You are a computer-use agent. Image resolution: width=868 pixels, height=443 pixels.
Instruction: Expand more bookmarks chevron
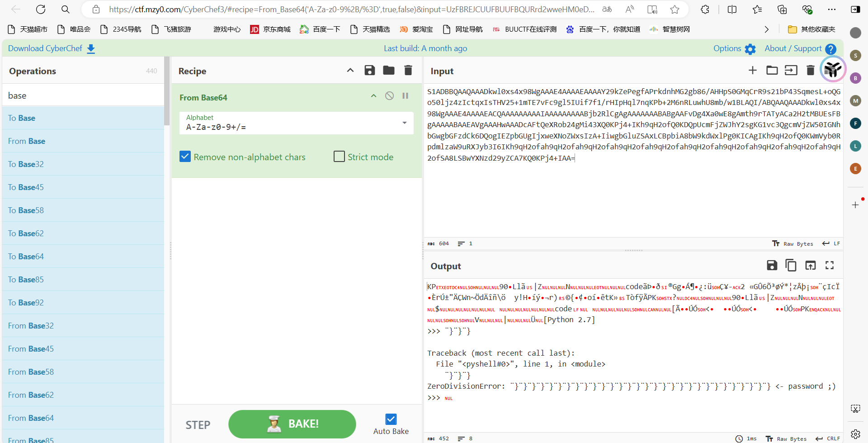click(766, 29)
